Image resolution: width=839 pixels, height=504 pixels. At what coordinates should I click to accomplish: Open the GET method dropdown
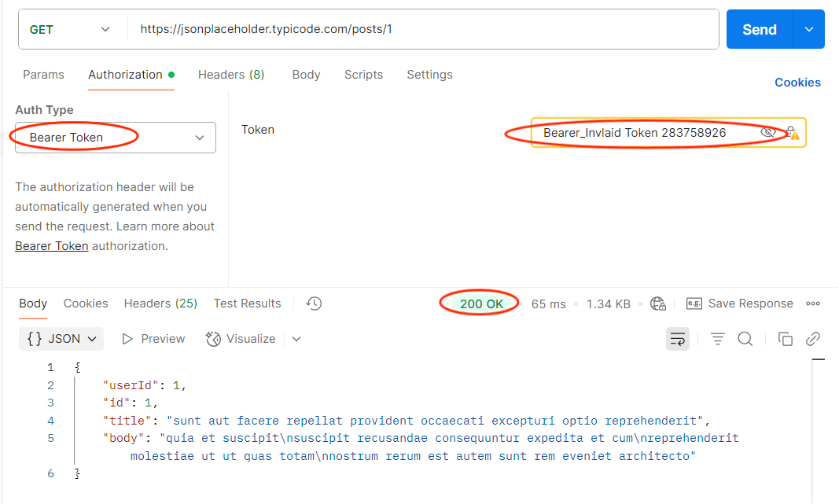72,29
